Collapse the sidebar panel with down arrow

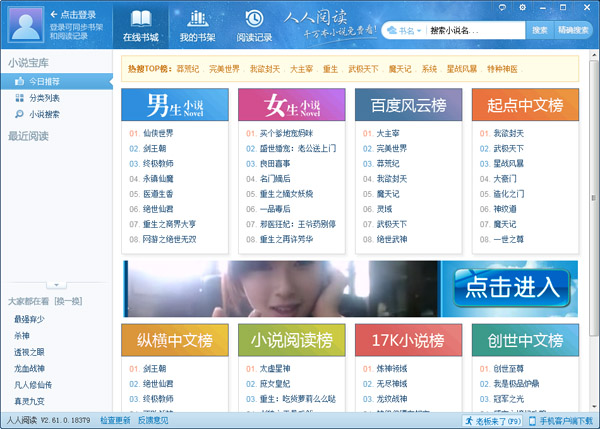(57, 285)
